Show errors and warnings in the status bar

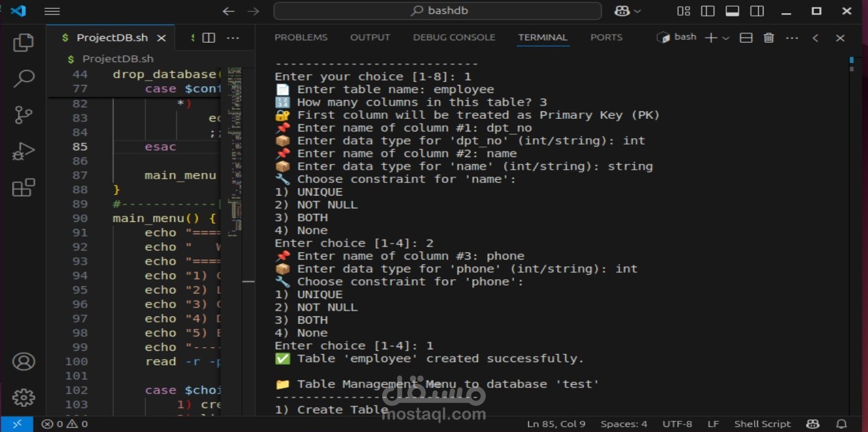coord(65,424)
